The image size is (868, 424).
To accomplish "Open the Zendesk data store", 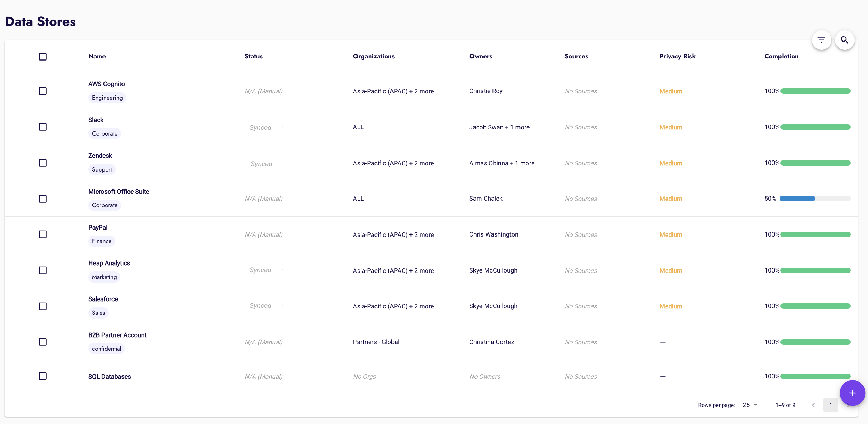I will coord(100,156).
